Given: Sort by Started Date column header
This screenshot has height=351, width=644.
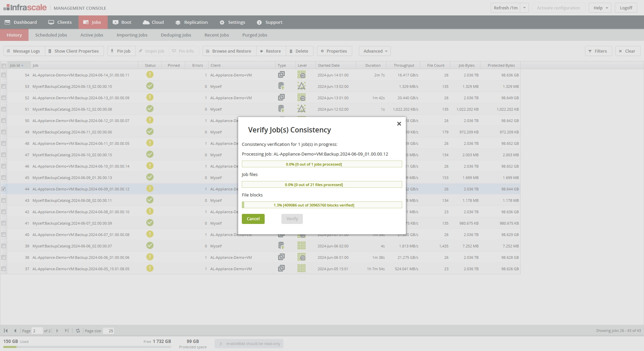Looking at the screenshot, I should point(335,65).
